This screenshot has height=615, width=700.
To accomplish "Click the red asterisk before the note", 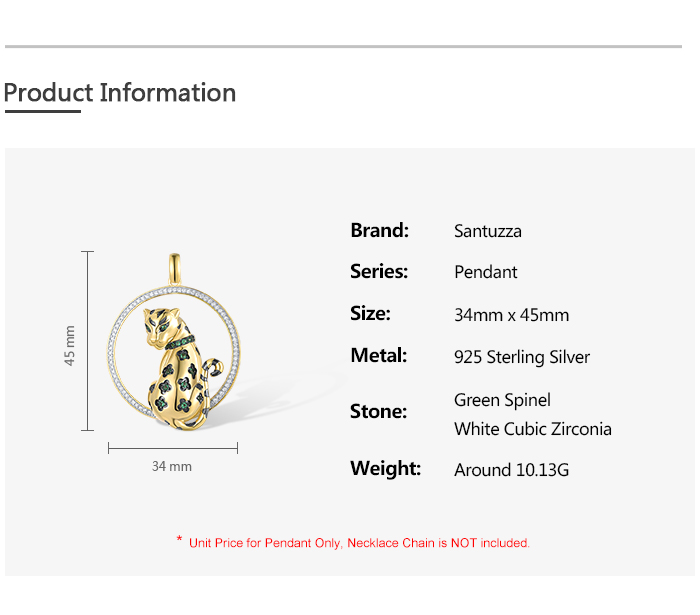I will [179, 541].
